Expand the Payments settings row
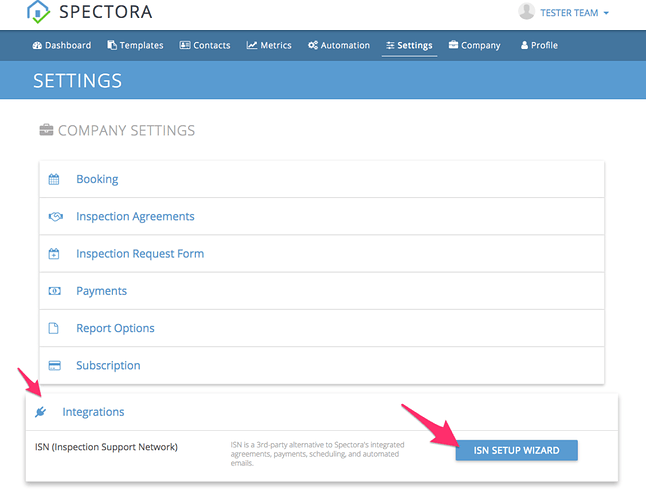The image size is (646, 499). coord(101,291)
